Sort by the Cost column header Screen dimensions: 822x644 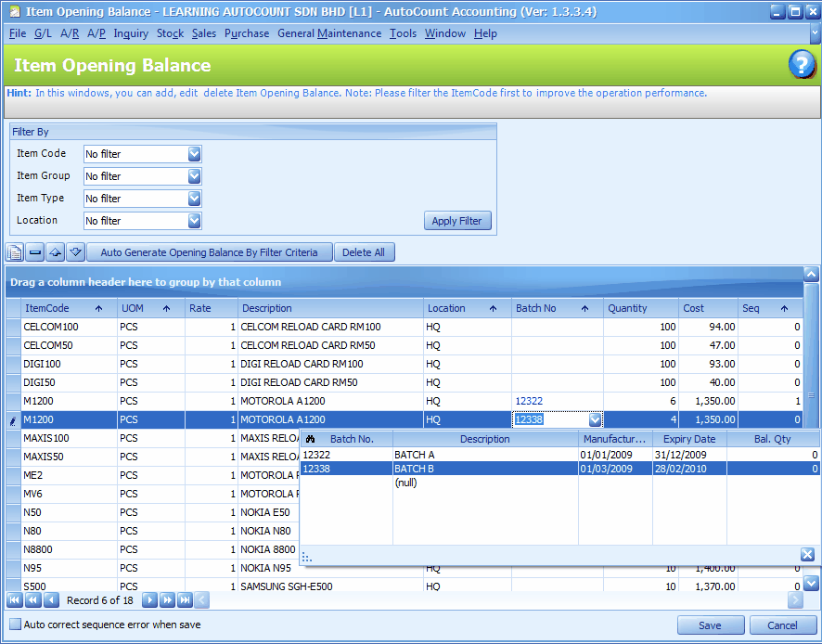[x=708, y=308]
